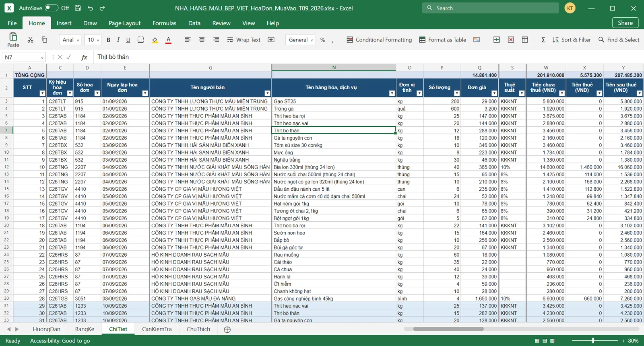This screenshot has width=644, height=346.
Task: Click the Share button
Action: click(x=625, y=23)
